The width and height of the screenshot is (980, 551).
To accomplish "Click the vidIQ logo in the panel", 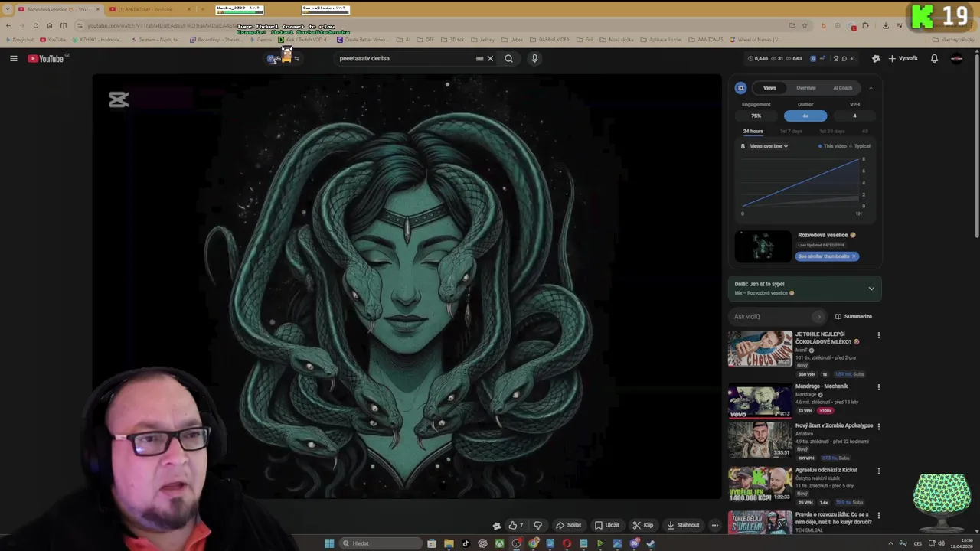I will (x=740, y=88).
